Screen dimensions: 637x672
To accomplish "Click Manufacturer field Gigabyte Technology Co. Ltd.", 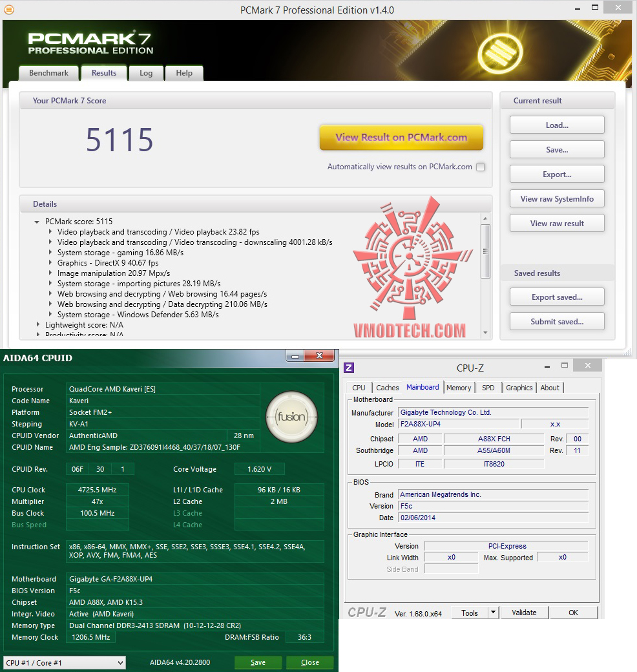I will [x=494, y=412].
